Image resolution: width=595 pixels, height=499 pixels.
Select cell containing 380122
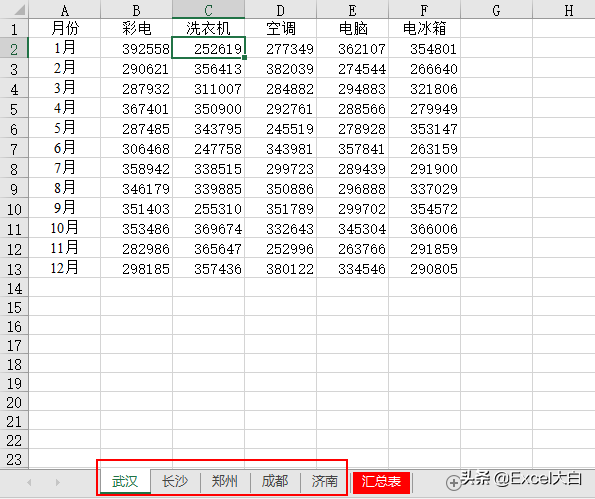280,269
